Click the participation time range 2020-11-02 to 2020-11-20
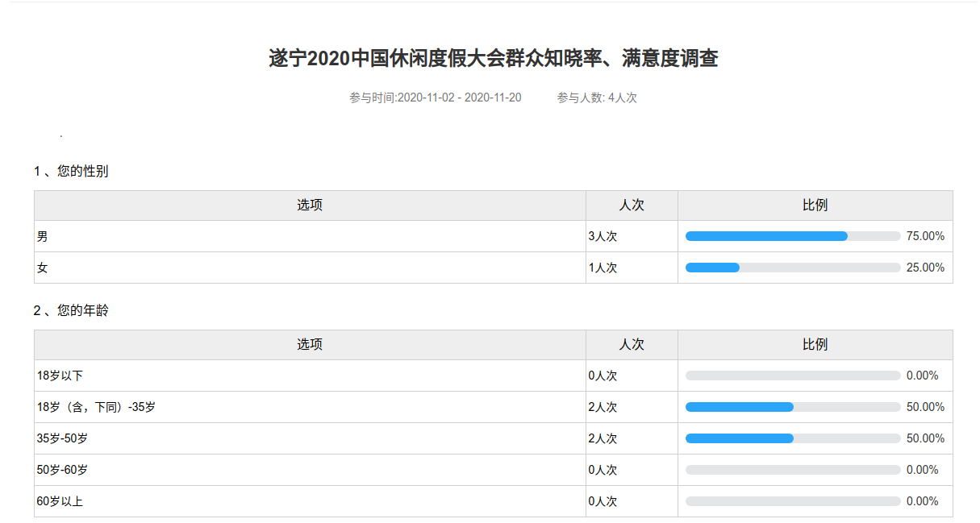 point(435,98)
